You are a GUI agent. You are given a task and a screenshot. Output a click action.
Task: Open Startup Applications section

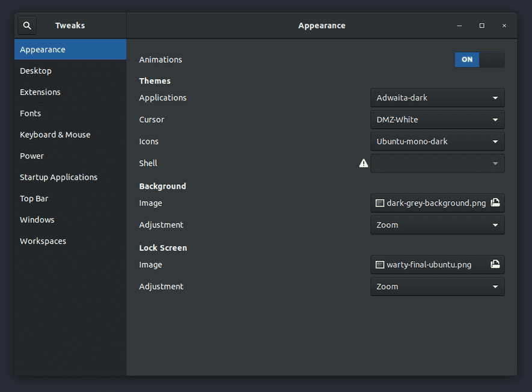[x=70, y=177]
